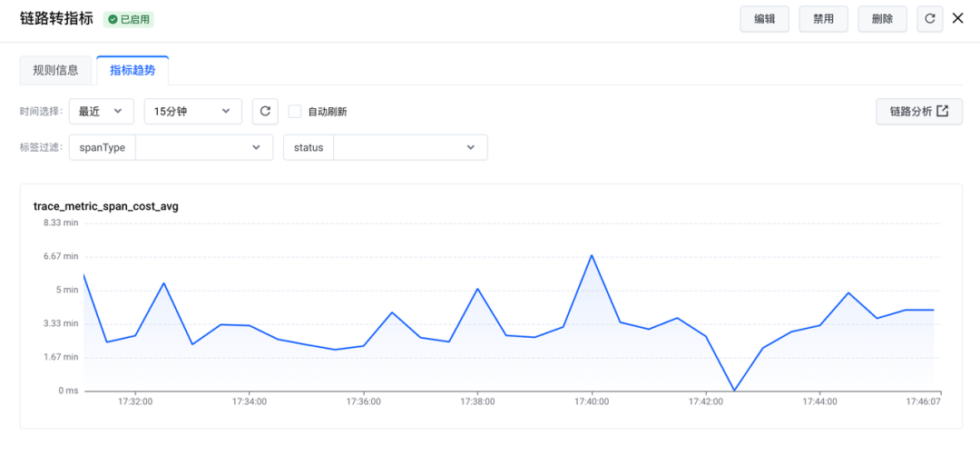
Task: Click the green 已启用 status badge
Action: (x=128, y=19)
